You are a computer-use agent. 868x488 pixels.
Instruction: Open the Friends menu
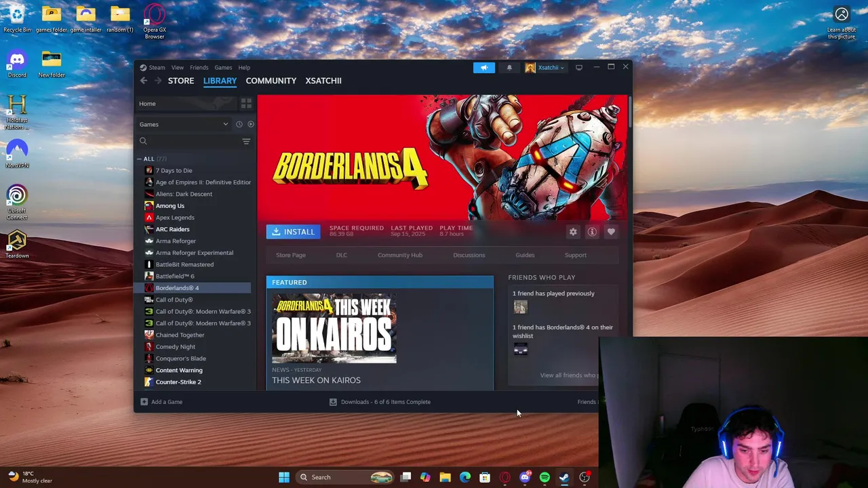[199, 67]
